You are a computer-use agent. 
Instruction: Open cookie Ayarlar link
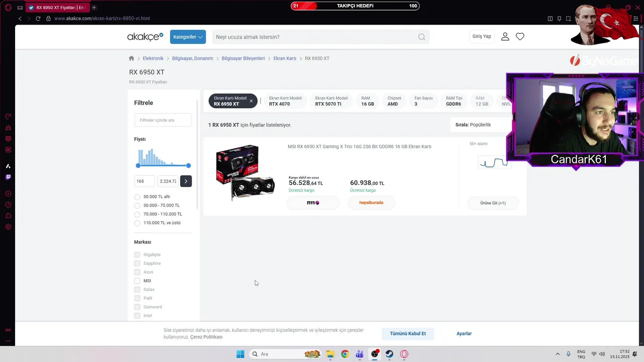coord(464,333)
